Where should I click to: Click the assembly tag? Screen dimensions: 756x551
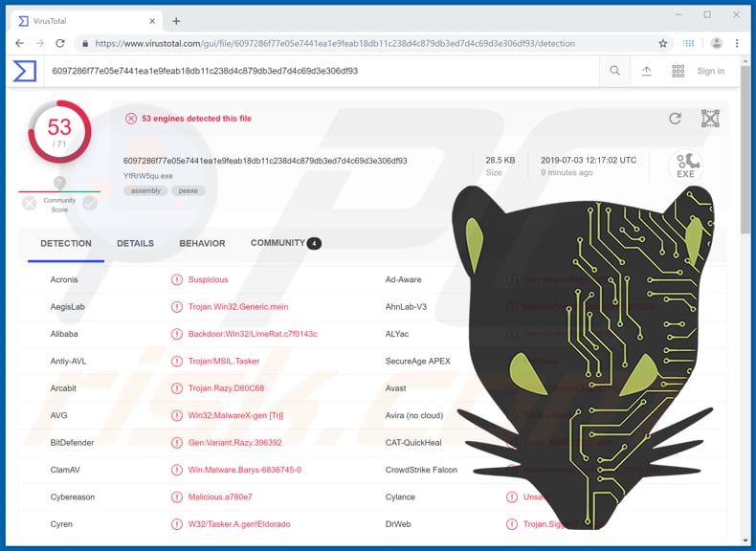coord(145,191)
